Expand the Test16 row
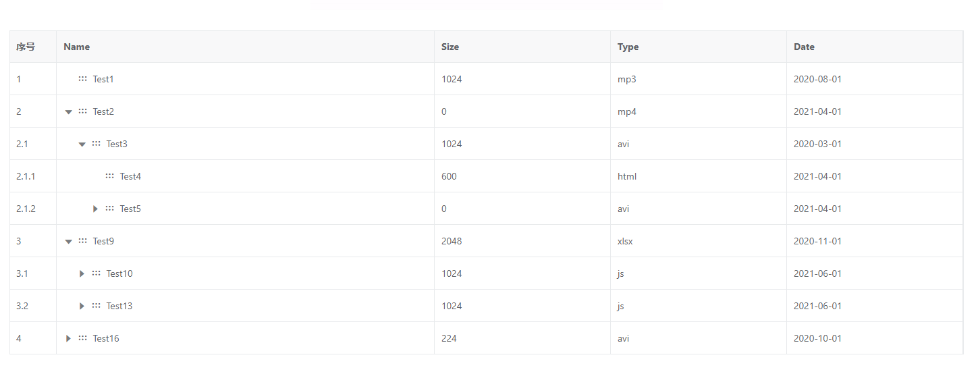 (68, 338)
